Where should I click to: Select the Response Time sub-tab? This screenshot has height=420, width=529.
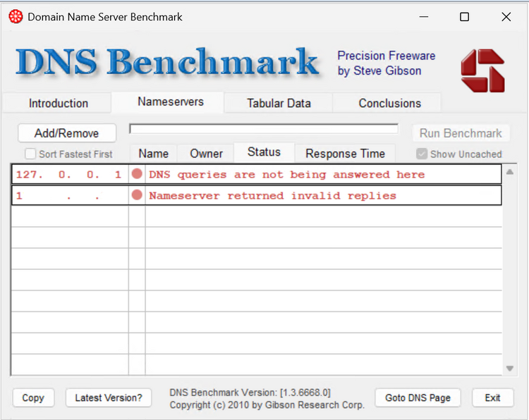(x=345, y=154)
